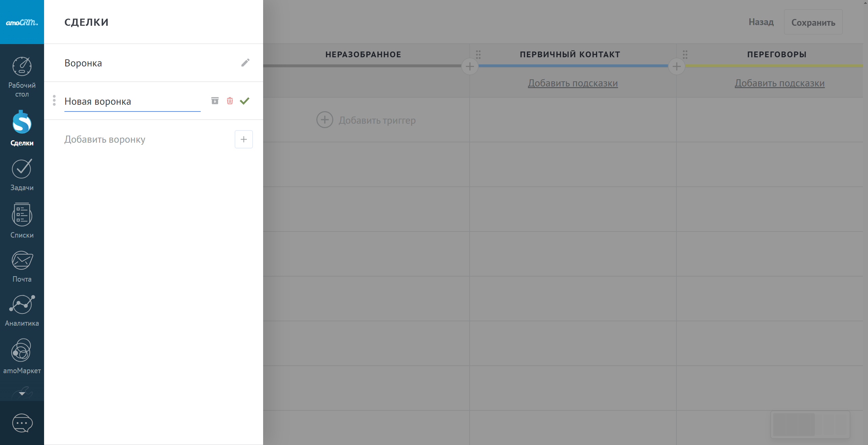Click the Добавить триггер button
Viewport: 868px width, 445px height.
coord(366,120)
